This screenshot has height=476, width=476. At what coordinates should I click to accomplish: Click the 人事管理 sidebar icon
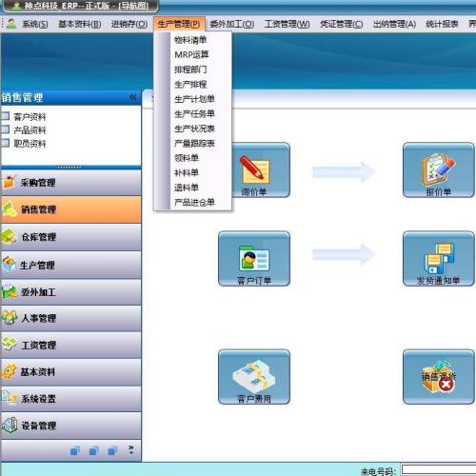pyautogui.click(x=9, y=318)
